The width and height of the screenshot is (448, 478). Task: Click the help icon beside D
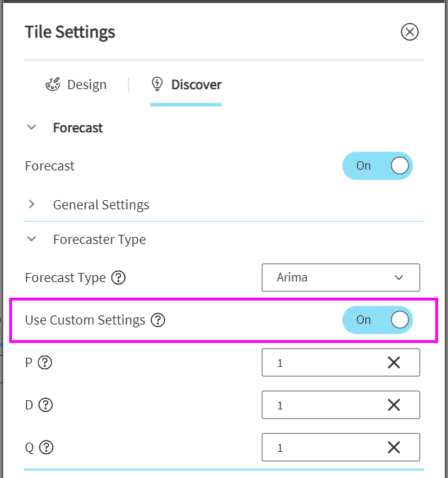click(x=46, y=405)
